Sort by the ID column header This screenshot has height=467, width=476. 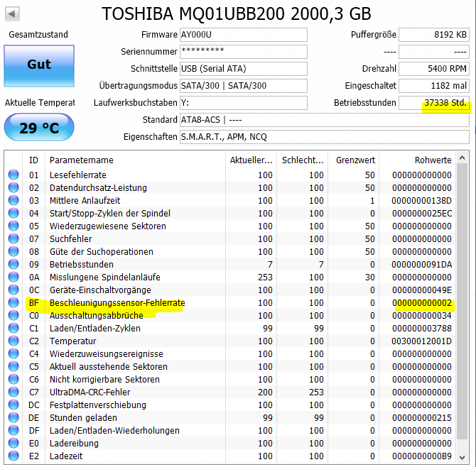(33, 160)
